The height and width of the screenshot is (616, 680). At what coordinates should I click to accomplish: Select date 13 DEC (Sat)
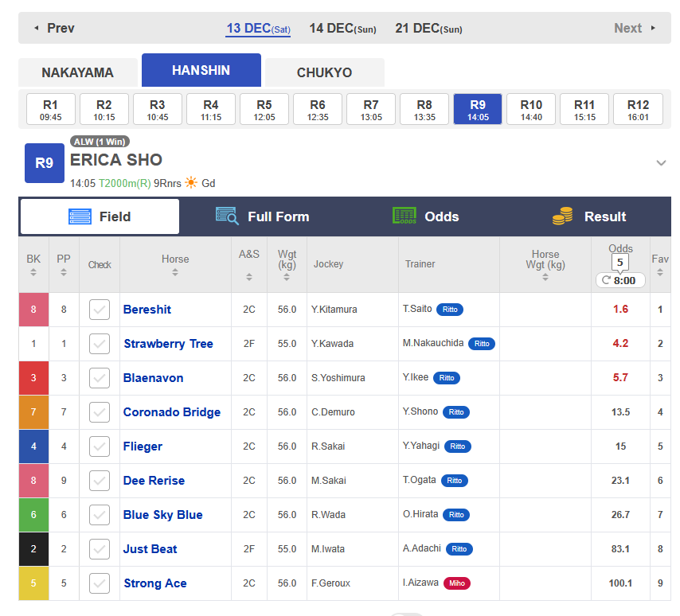coord(258,29)
